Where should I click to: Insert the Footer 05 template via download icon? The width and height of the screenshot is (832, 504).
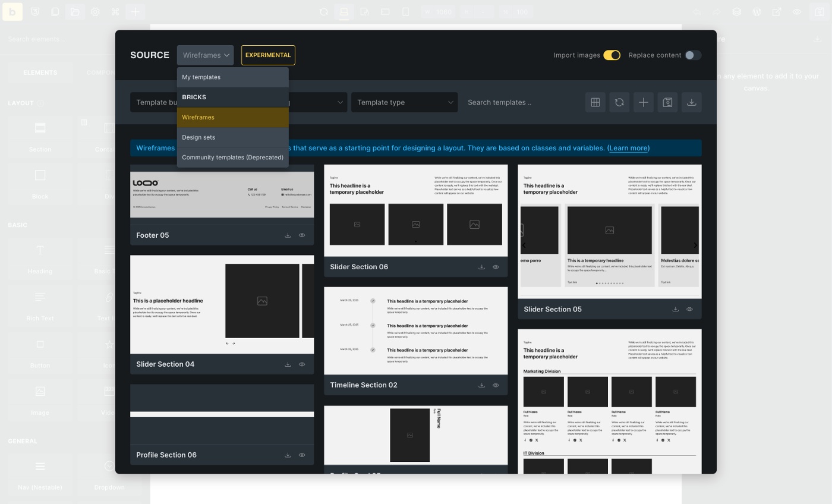tap(288, 235)
